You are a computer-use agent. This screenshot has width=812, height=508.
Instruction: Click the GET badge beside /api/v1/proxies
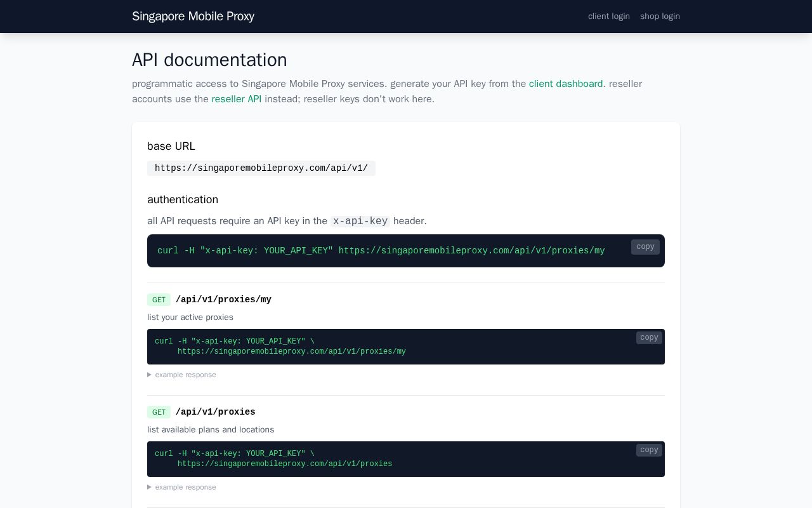coord(159,412)
